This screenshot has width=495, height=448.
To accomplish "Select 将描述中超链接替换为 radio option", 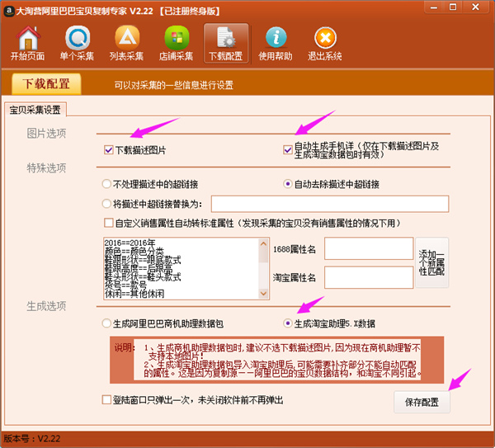I will (x=106, y=204).
